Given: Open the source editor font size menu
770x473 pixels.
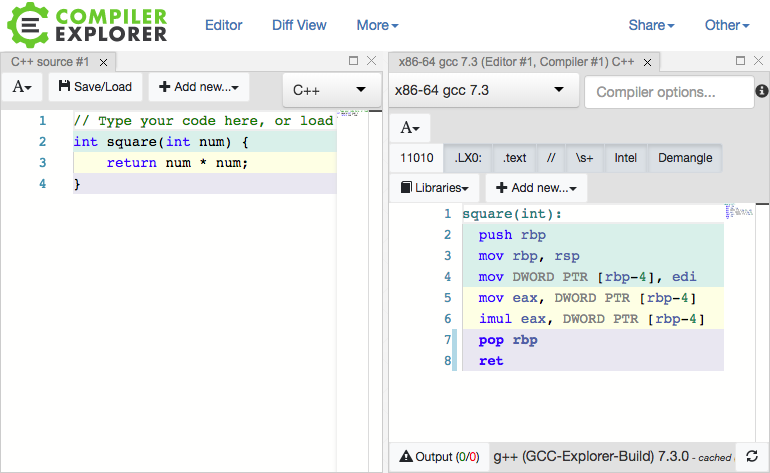Looking at the screenshot, I should pos(22,87).
